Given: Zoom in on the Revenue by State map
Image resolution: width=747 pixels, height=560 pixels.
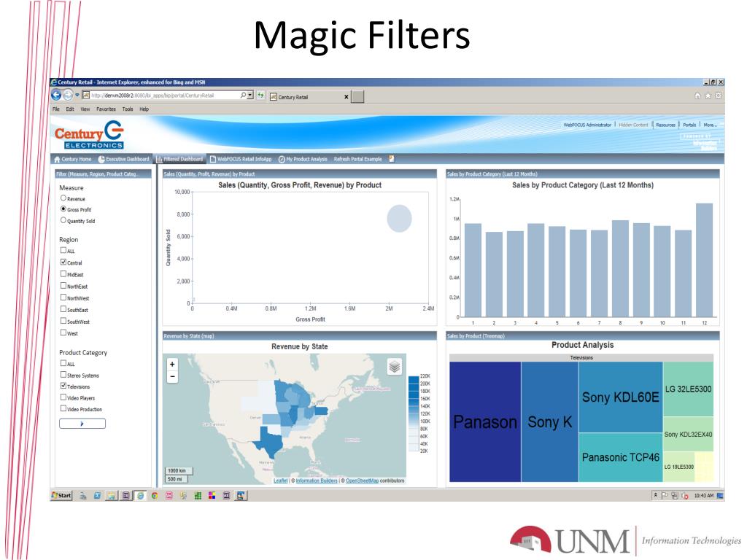Looking at the screenshot, I should [172, 365].
